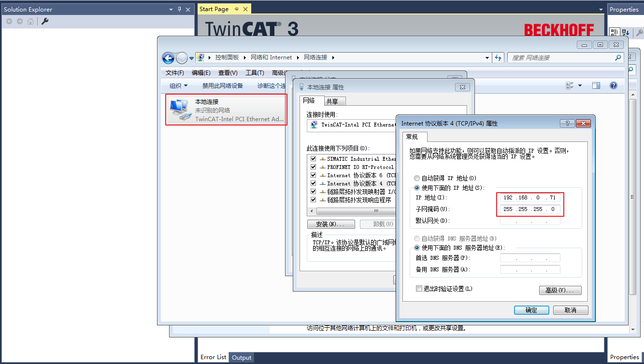Click the network icon in address bar
This screenshot has width=644, height=364.
[x=200, y=57]
